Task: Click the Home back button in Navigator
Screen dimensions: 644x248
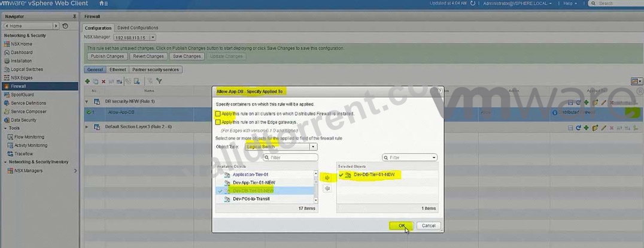Action: pyautogui.click(x=28, y=26)
